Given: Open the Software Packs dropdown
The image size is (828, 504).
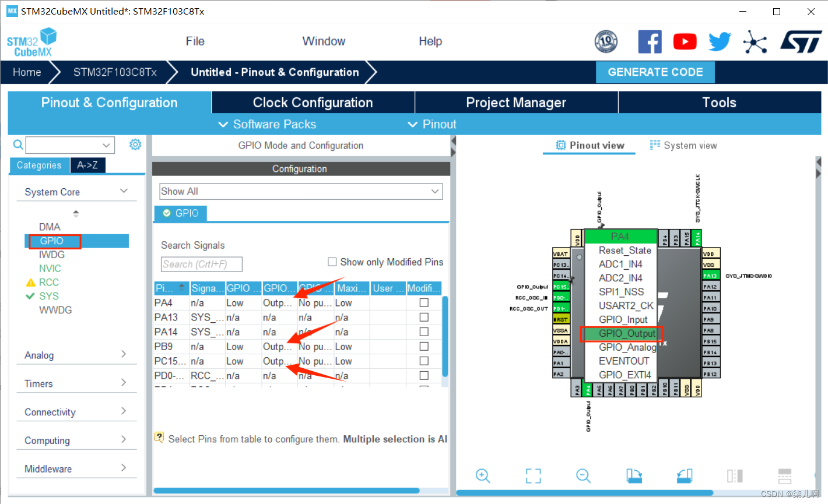Looking at the screenshot, I should point(267,124).
